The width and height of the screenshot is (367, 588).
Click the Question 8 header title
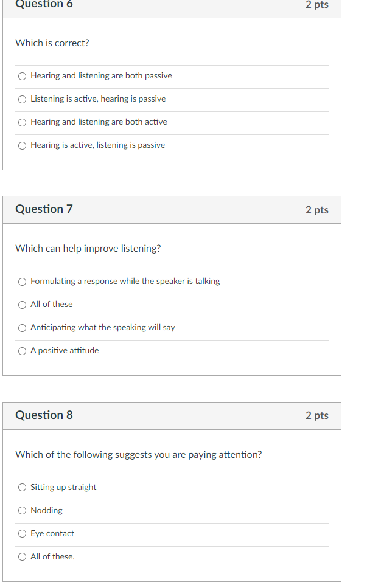tap(44, 415)
